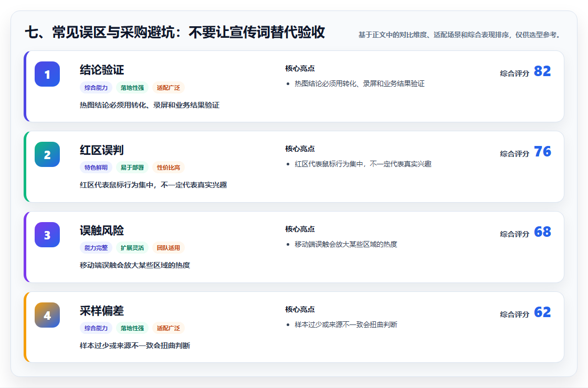Click the bold description under 结论验证 tags
Viewport: 588px width, 388px height.
(x=149, y=105)
